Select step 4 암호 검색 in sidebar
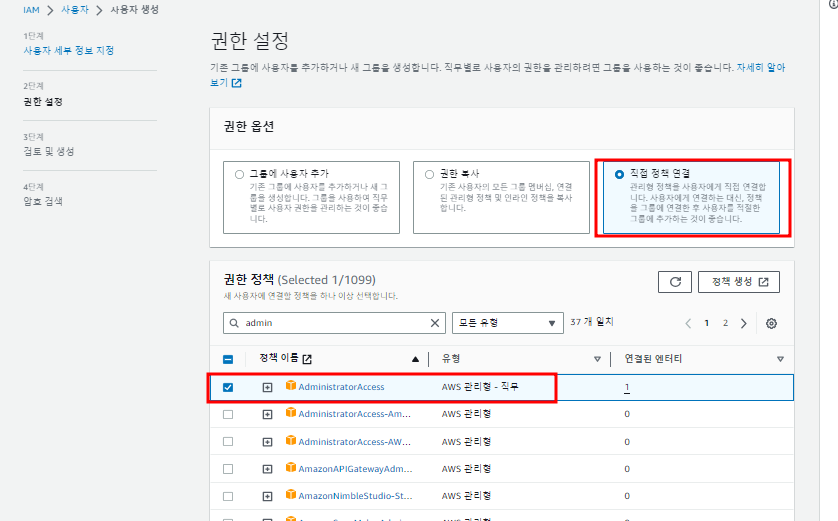 click(x=43, y=201)
